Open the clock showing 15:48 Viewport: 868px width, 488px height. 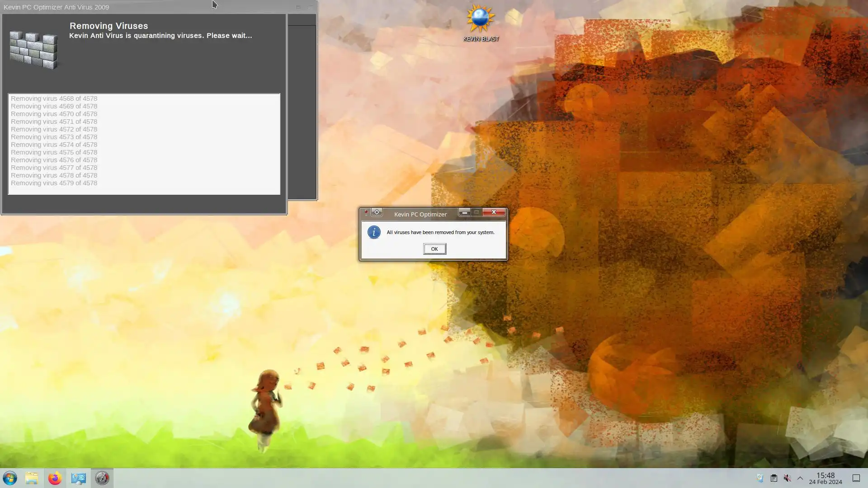pyautogui.click(x=825, y=478)
